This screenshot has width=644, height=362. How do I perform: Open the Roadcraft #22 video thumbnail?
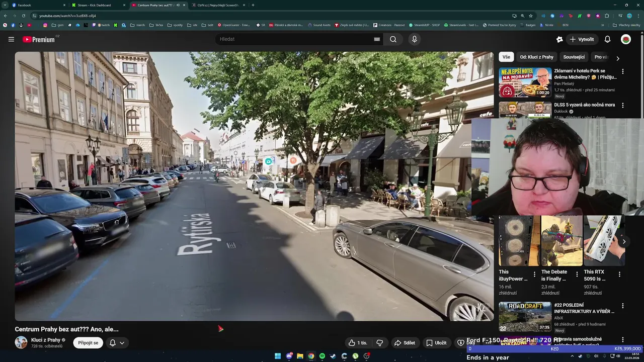(x=525, y=316)
